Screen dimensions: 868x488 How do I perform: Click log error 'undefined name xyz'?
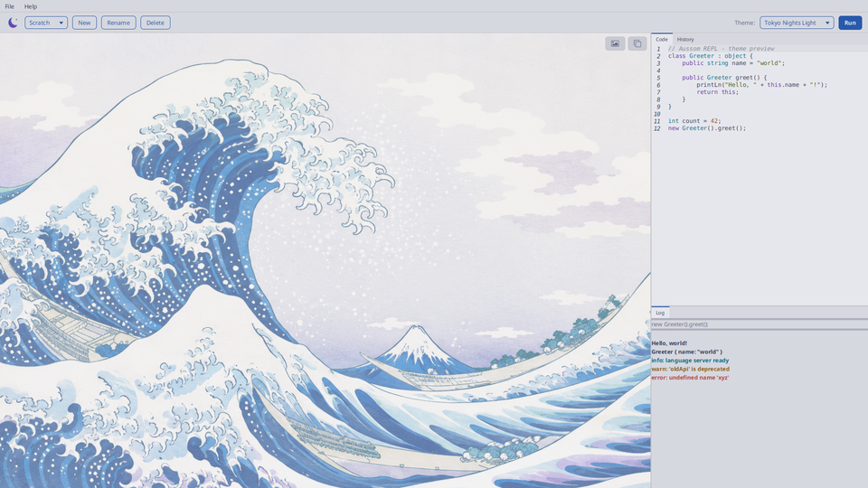[690, 378]
